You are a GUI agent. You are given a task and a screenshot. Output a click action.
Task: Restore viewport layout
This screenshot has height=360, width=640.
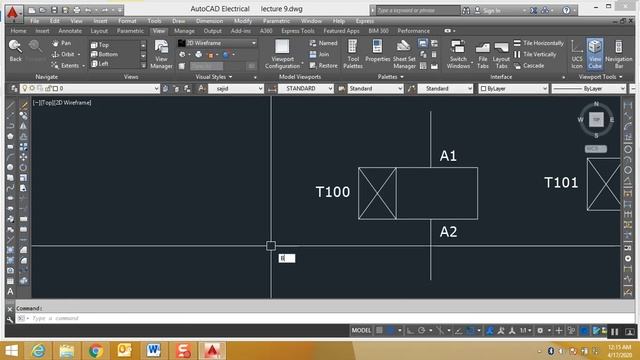coord(323,65)
